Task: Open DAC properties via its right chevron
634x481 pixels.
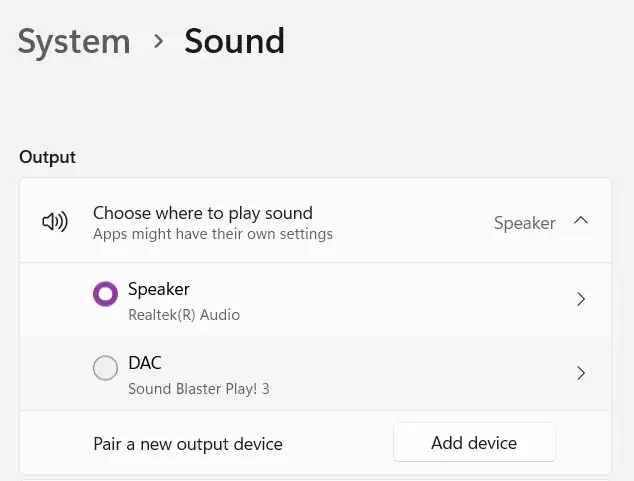Action: click(x=581, y=373)
